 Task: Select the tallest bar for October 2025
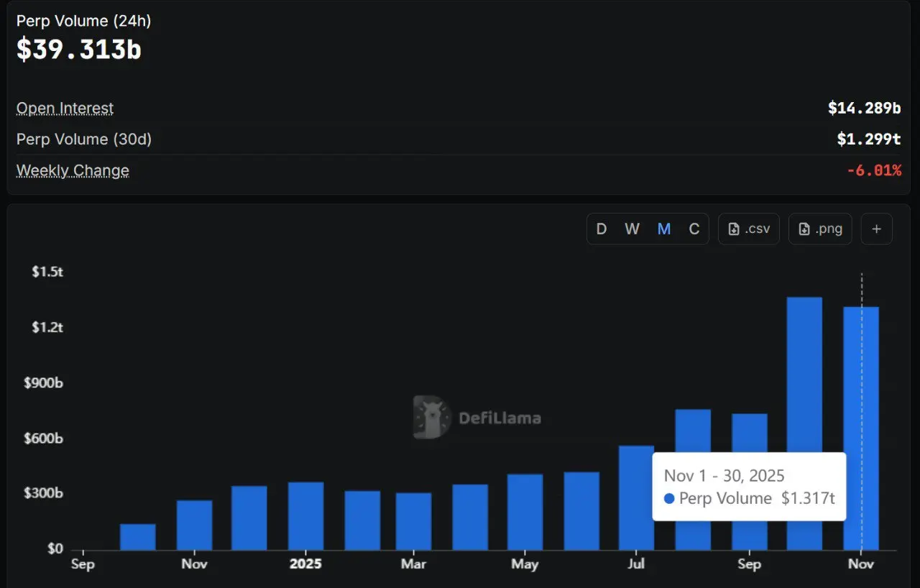pos(804,424)
